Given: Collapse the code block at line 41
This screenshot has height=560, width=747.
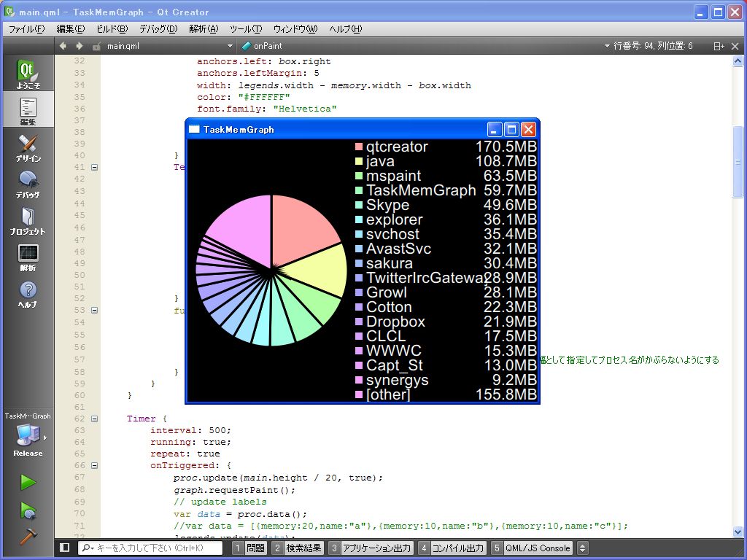Looking at the screenshot, I should pyautogui.click(x=94, y=167).
